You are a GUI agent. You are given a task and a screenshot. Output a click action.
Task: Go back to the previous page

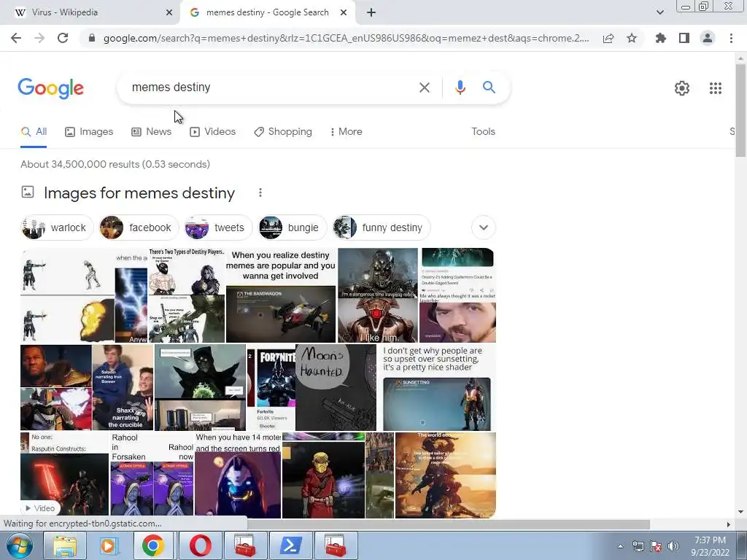(x=16, y=38)
